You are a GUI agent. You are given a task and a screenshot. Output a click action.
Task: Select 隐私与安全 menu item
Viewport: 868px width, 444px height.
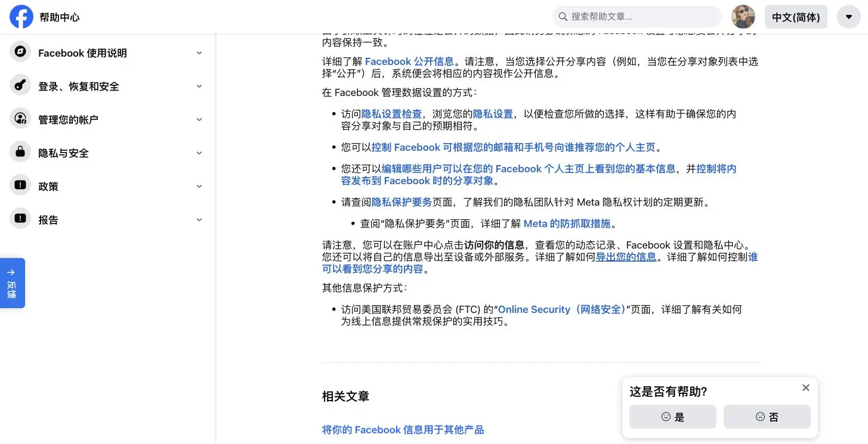tap(107, 153)
